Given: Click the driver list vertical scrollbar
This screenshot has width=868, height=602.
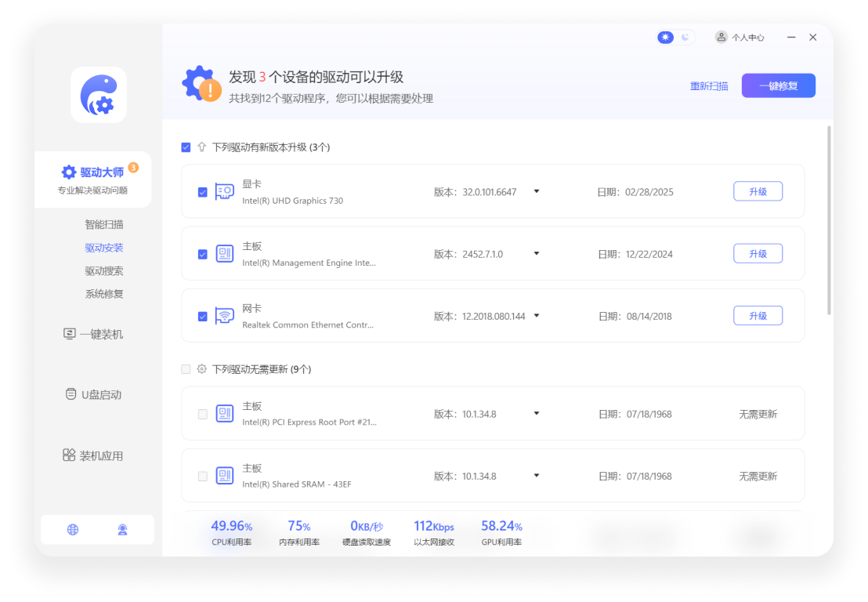Looking at the screenshot, I should pos(829,220).
